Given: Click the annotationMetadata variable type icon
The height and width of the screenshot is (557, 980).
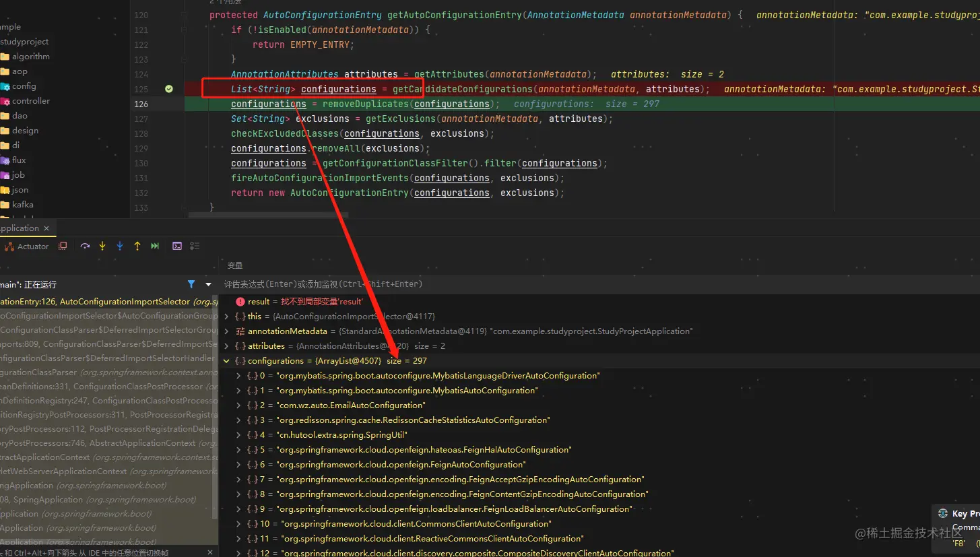Looking at the screenshot, I should pos(240,331).
